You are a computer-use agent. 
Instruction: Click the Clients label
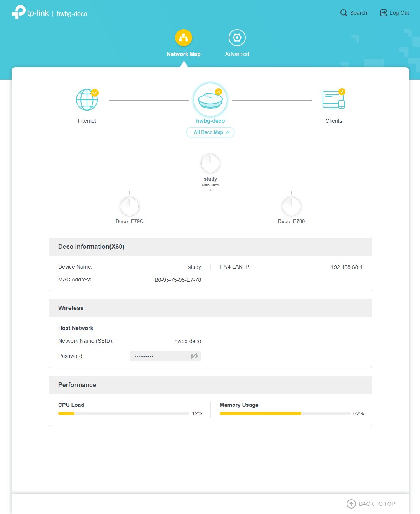point(334,121)
